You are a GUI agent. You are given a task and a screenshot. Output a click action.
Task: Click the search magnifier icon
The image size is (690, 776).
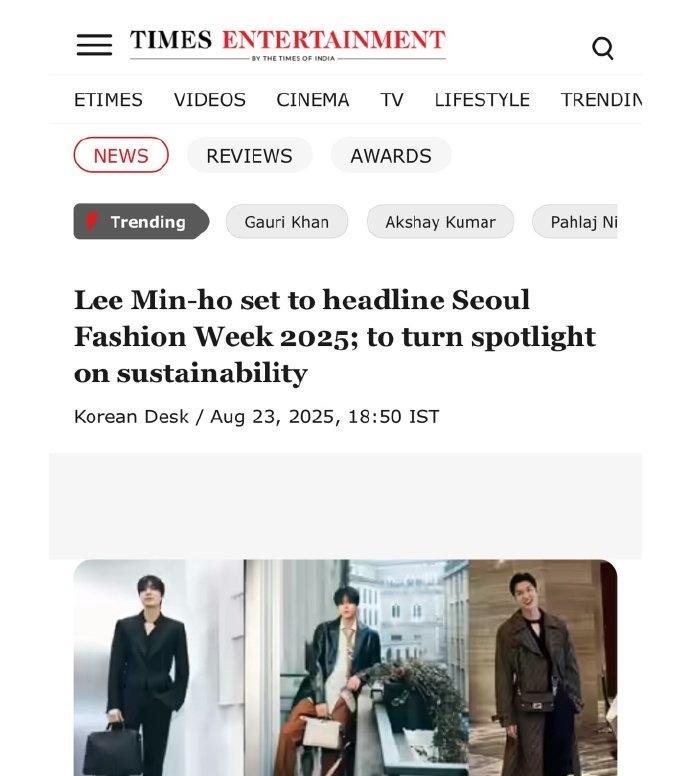click(602, 48)
